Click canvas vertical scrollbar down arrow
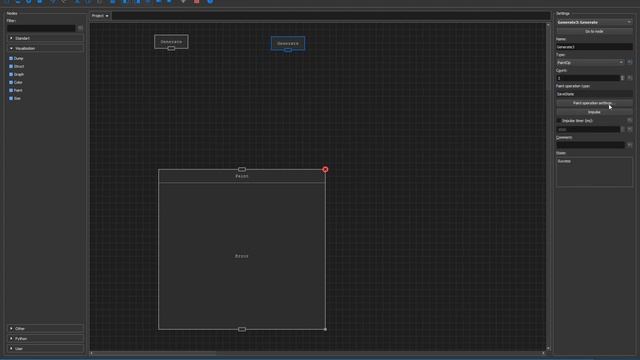 548,348
